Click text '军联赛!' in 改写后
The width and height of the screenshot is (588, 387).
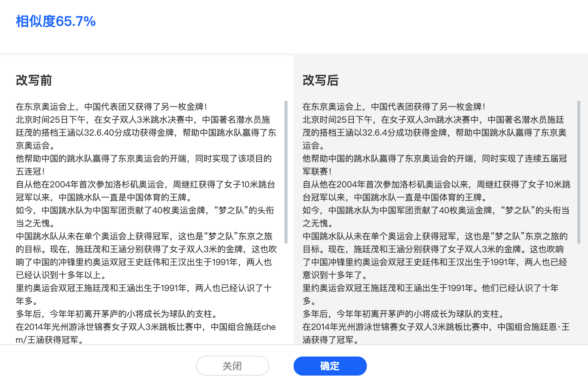pos(317,171)
